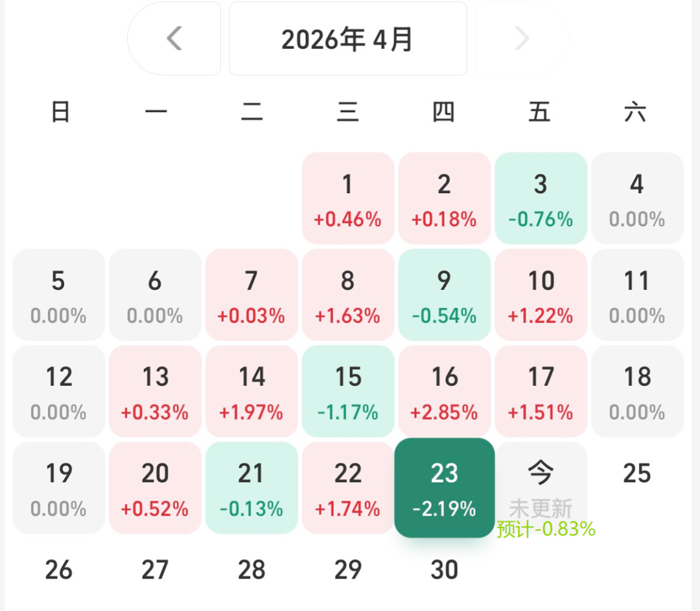Click the 六 weekday header
Image resolution: width=700 pixels, height=611 pixels.
pos(635,112)
